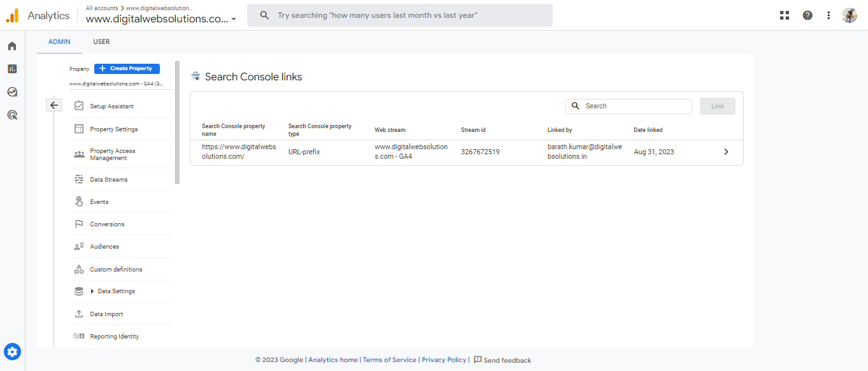This screenshot has width=868, height=371.
Task: Click the Aug 31, 2023 date cell
Action: point(654,152)
